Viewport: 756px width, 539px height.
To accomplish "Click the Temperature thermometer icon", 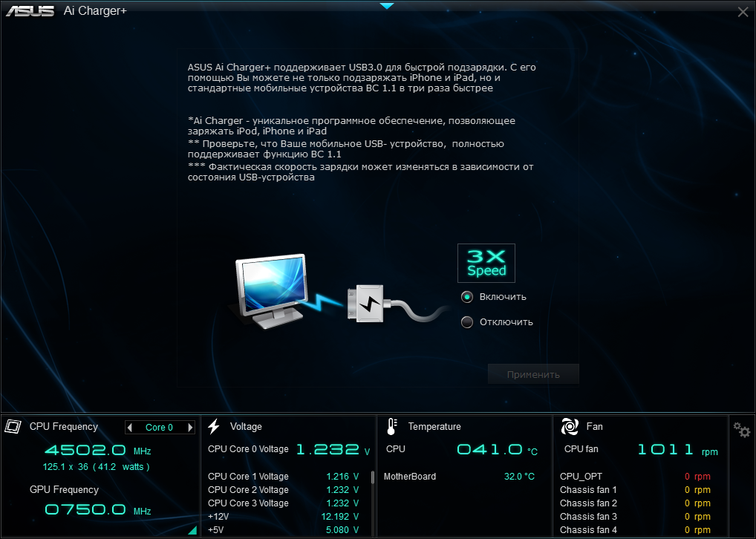I will click(x=391, y=427).
